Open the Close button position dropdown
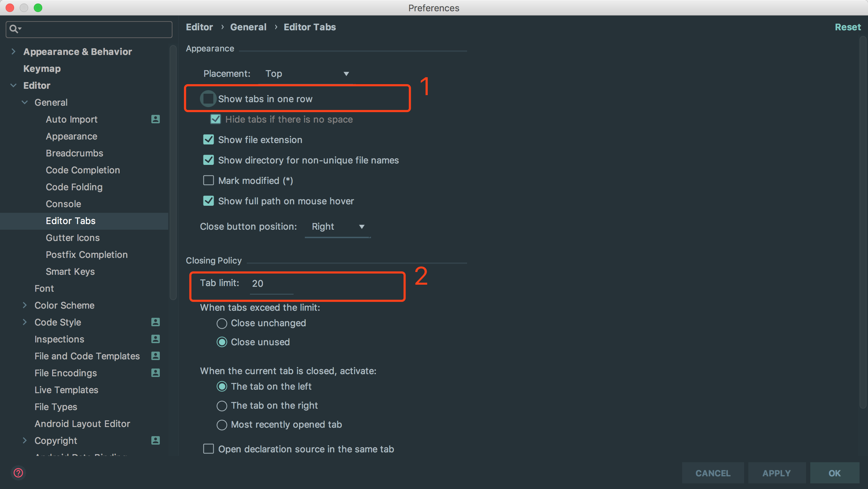 point(338,226)
